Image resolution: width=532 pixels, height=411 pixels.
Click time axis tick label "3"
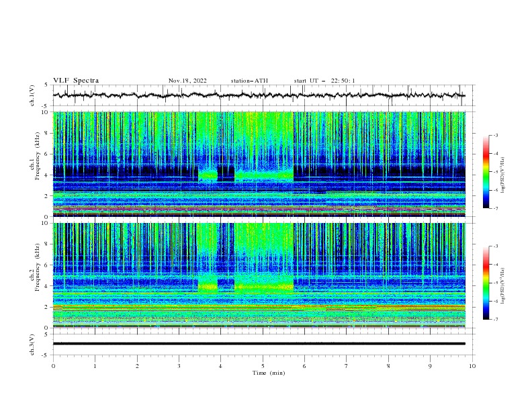coord(179,366)
